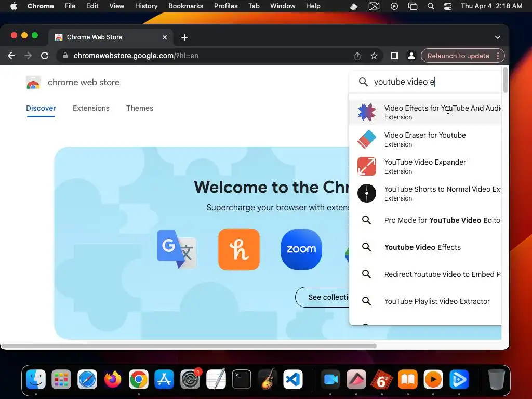Search YouTube Playlist Video Extractor suggestion
The height and width of the screenshot is (399, 532).
[425, 301]
